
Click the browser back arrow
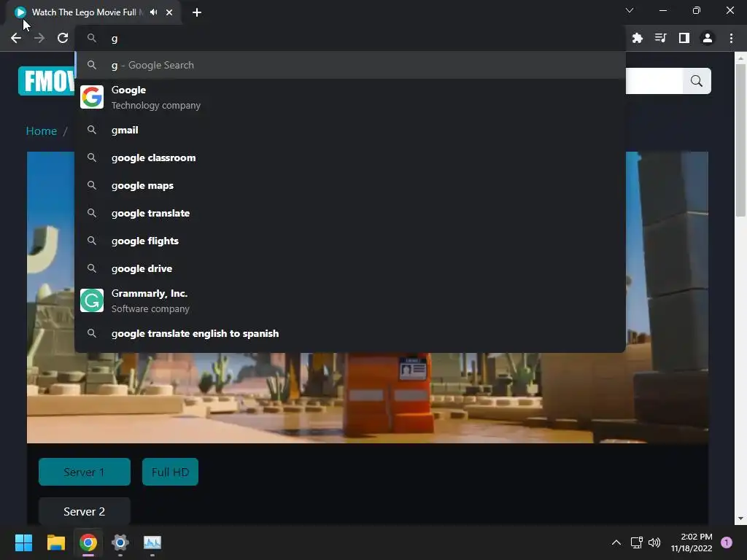(16, 38)
